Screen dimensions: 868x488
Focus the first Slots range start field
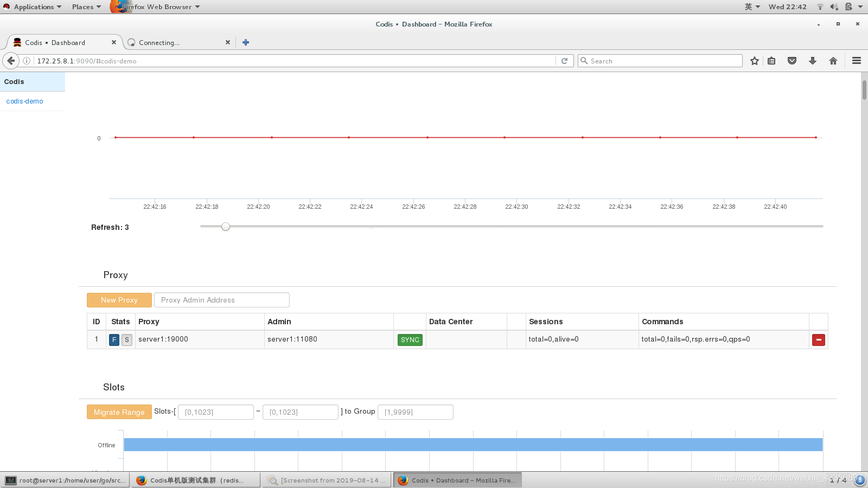[216, 412]
